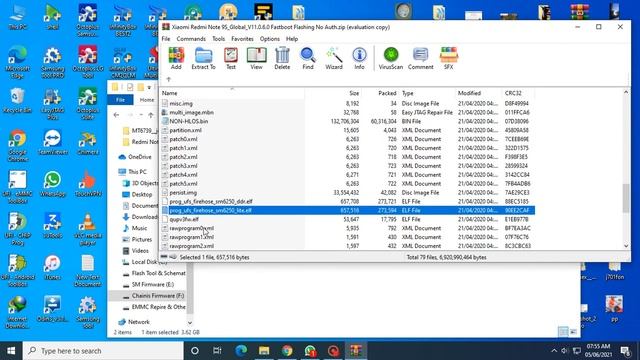This screenshot has width=640, height=360.
Task: Open WhatsApp desktop shortcut
Action: pyautogui.click(x=53, y=184)
